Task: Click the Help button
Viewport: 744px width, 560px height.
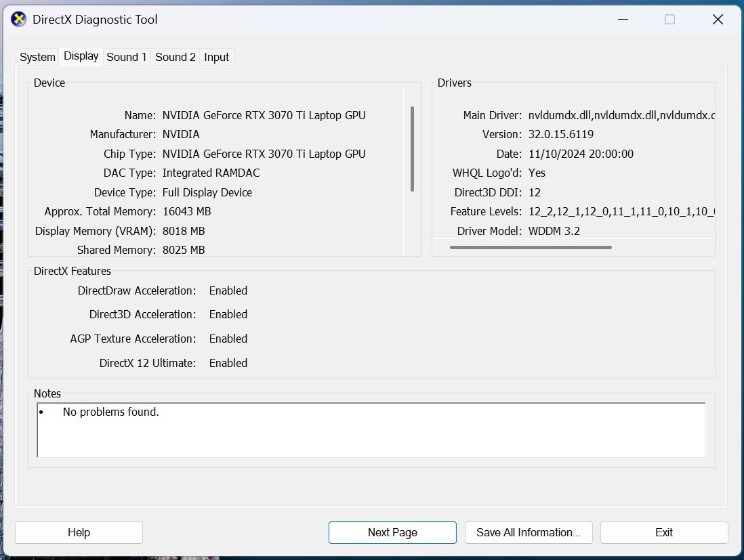Action: [x=79, y=532]
